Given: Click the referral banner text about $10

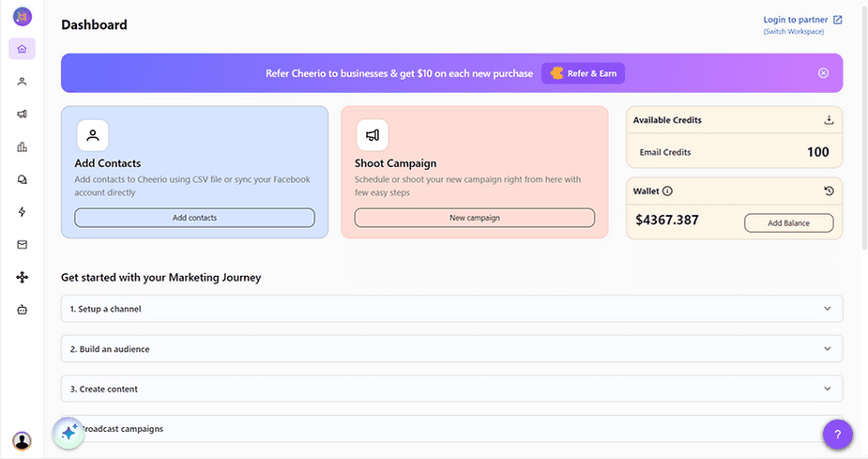Looking at the screenshot, I should click(399, 73).
